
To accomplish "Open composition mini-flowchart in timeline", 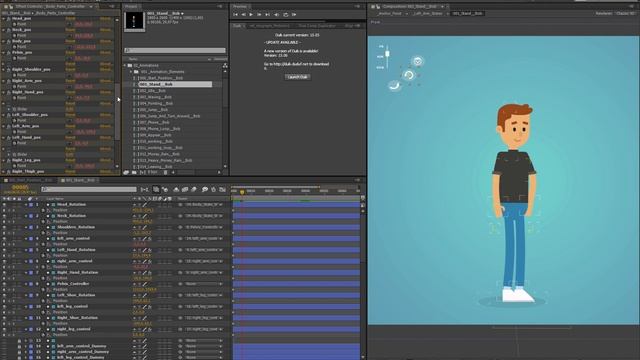I will pyautogui.click(x=144, y=189).
